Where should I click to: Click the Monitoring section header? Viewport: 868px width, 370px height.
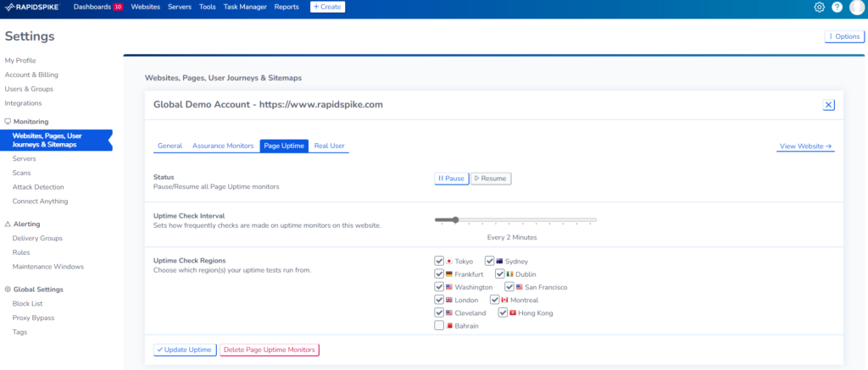pyautogui.click(x=26, y=122)
